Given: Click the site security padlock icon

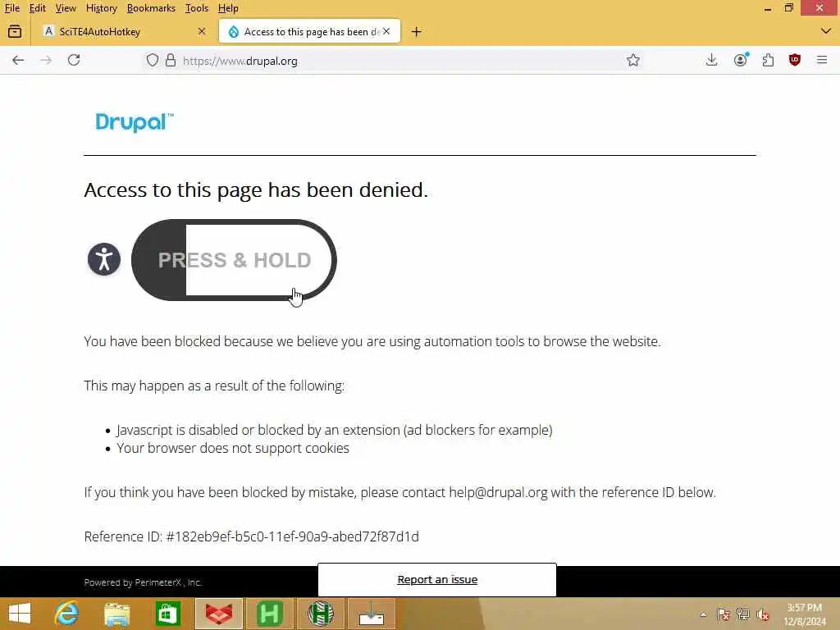Looking at the screenshot, I should [x=171, y=60].
